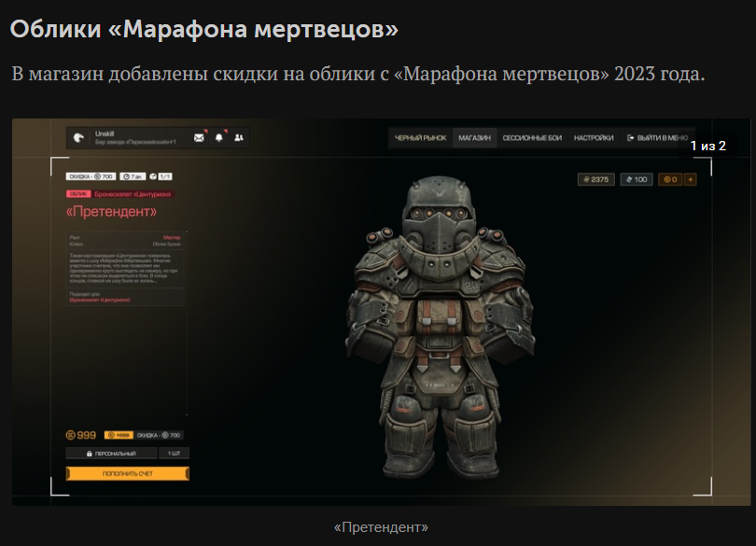
Task: Click the red ОБЛИК tag
Action: pyautogui.click(x=78, y=194)
